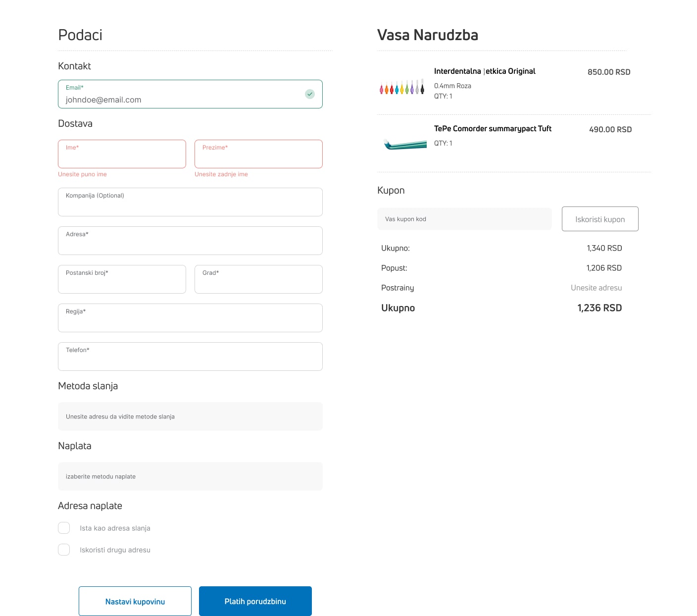Check 'Ista kao adresa slanja' checkbox
Viewport: 697px width, 616px height.
[64, 528]
